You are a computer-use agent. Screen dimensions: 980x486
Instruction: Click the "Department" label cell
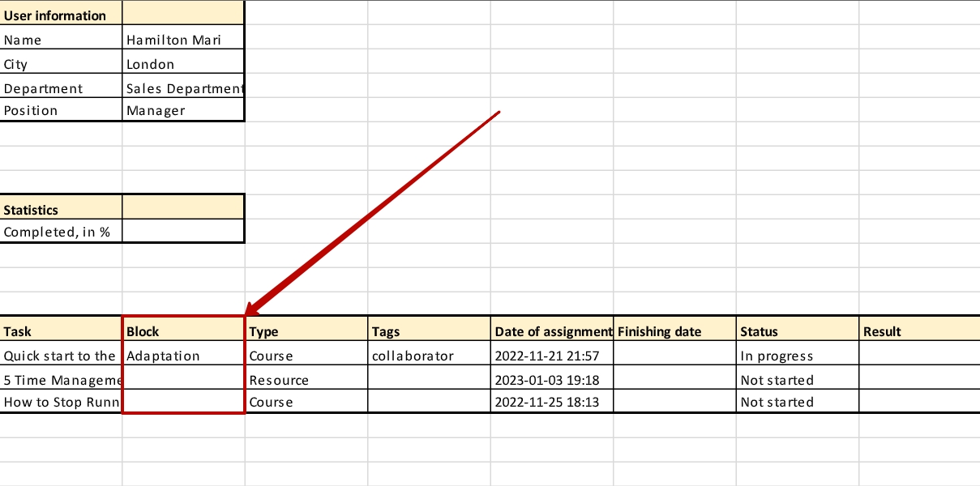click(61, 87)
